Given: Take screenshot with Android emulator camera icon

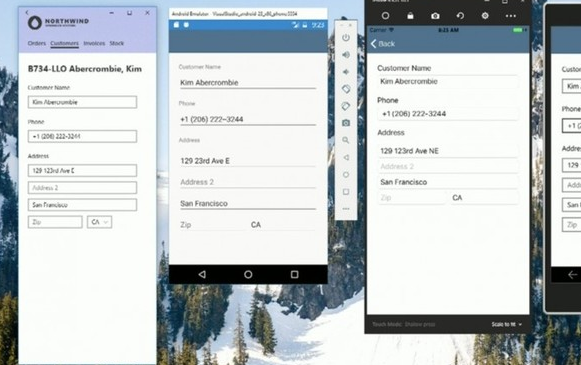Looking at the screenshot, I should 346,123.
